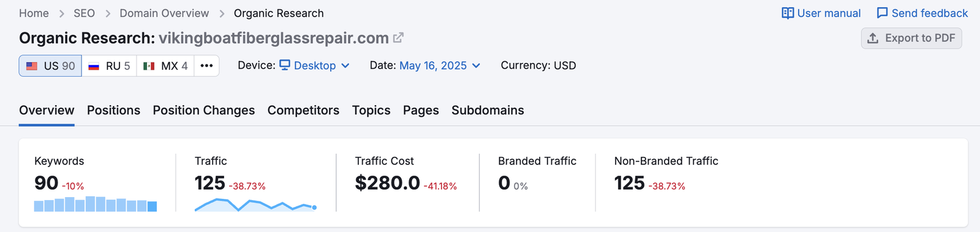Click the export upload arrow icon

873,38
